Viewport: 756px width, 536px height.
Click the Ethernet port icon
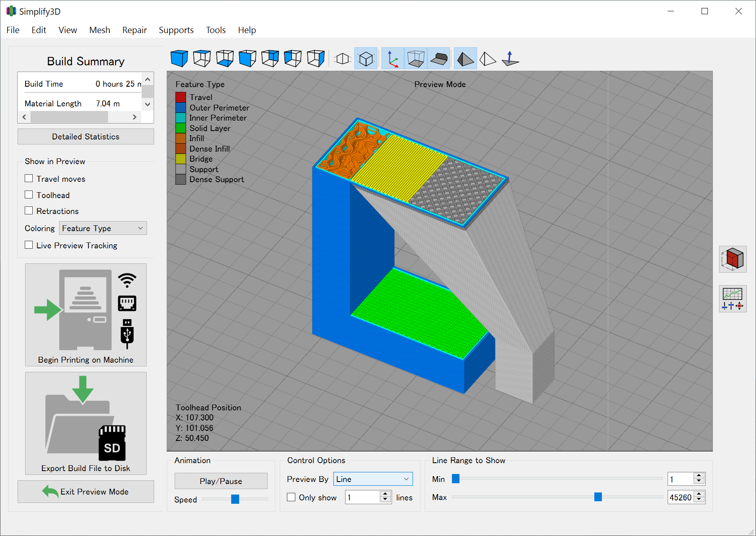(x=127, y=303)
